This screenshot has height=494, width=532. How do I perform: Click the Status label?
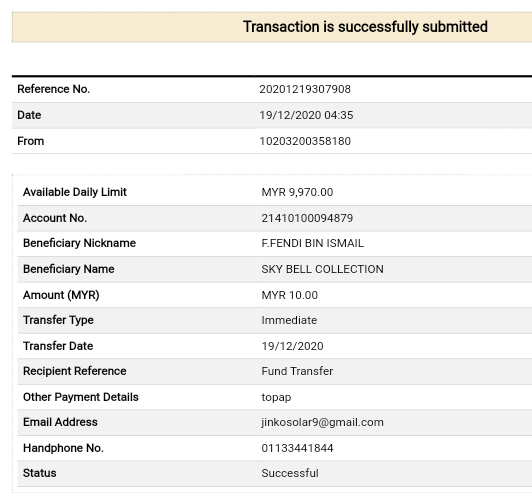(40, 473)
